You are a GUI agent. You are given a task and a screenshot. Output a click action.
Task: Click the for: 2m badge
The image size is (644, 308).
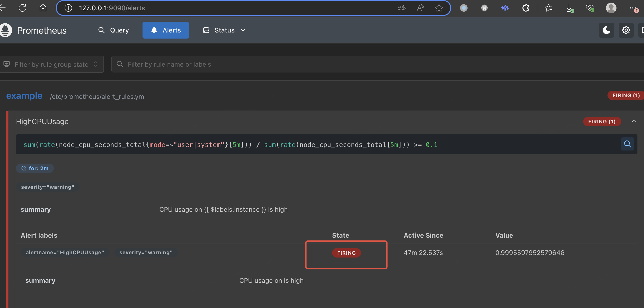point(35,168)
